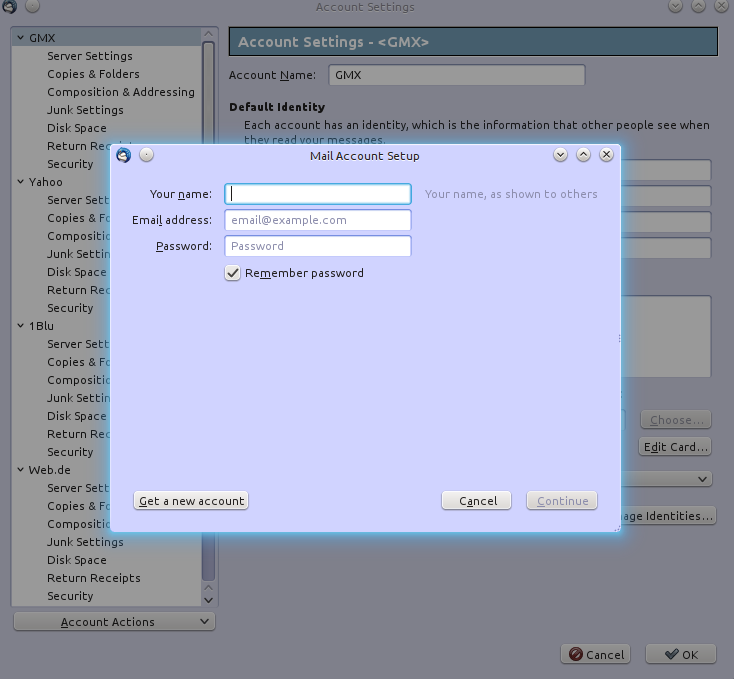
Task: Cancel the Mail Account Setup dialog
Action: click(477, 501)
